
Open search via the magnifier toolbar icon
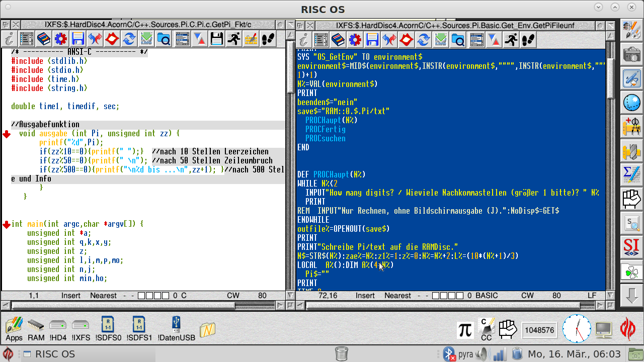[164, 39]
